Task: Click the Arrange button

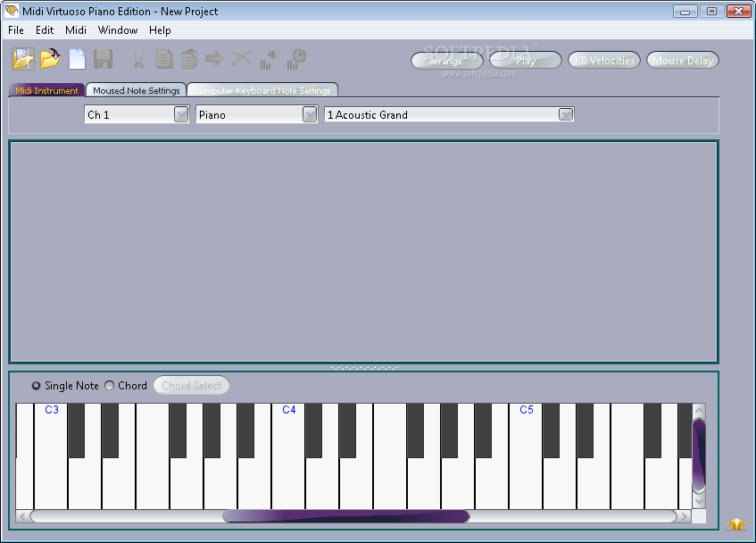Action: [x=446, y=60]
